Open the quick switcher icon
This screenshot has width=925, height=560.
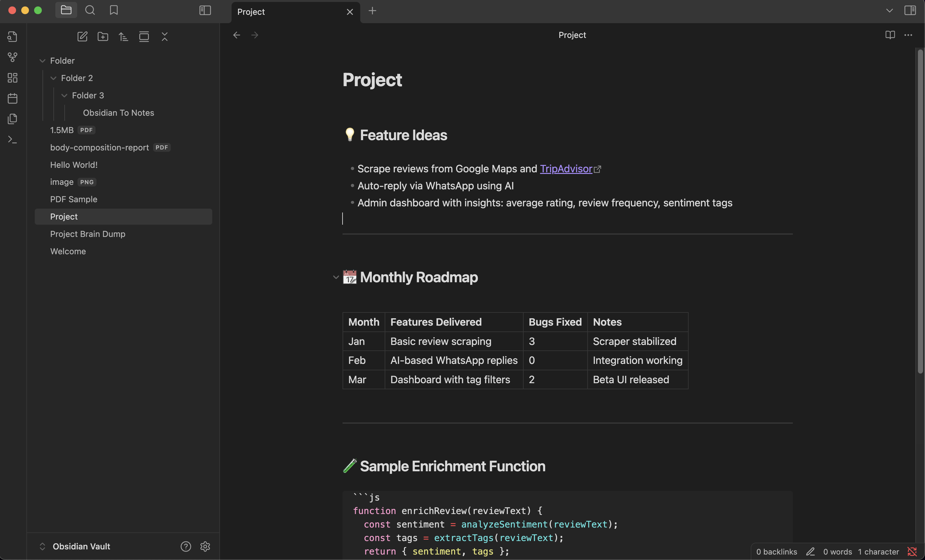13,36
